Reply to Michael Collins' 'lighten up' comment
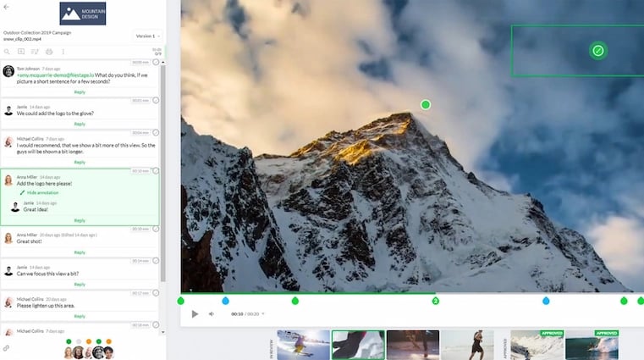The height and width of the screenshot is (360, 644). (x=80, y=317)
